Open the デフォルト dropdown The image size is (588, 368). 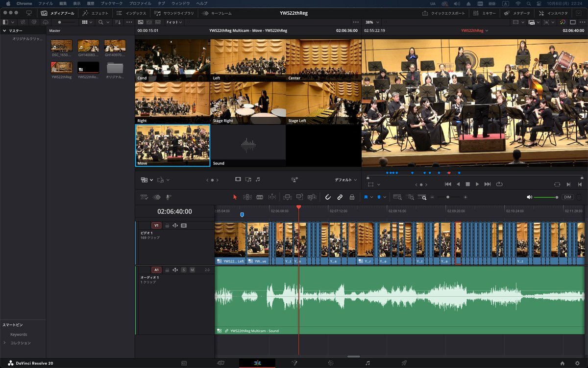345,180
